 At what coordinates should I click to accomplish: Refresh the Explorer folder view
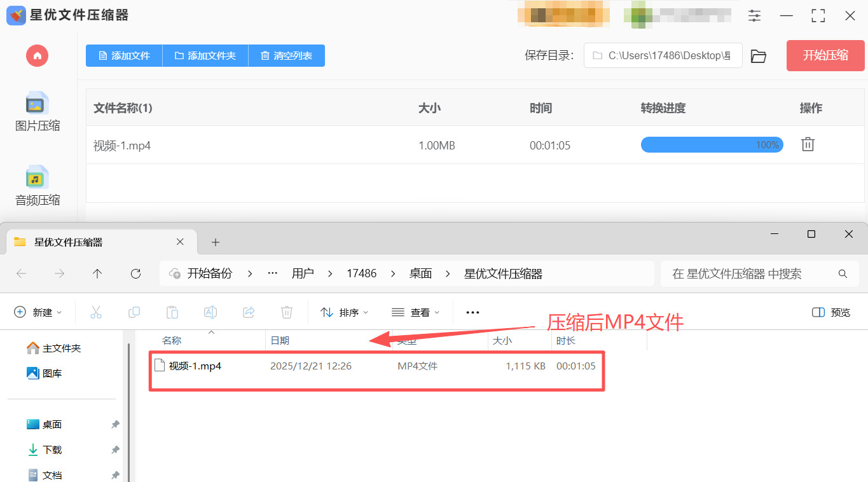[135, 273]
